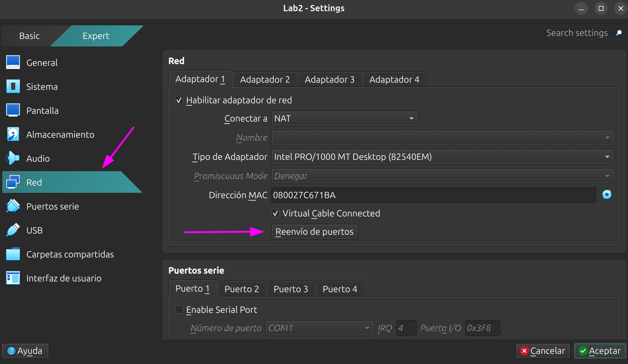
Task: Minimize the Lab2 Settings window
Action: point(581,8)
